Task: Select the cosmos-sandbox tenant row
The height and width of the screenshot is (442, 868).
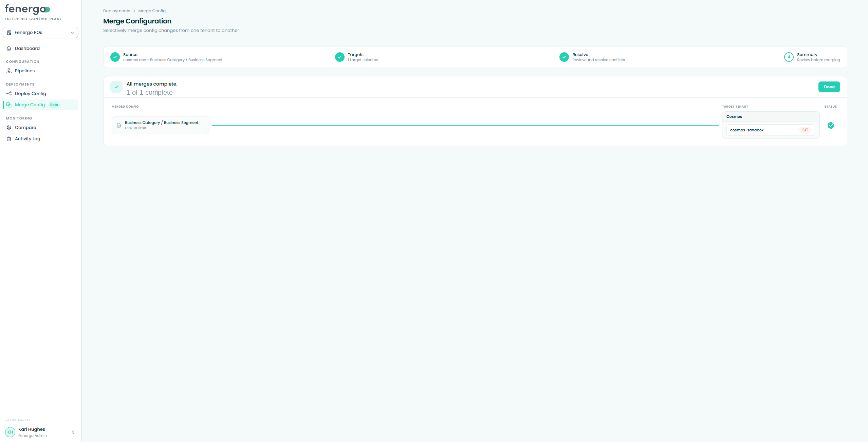Action: pyautogui.click(x=771, y=130)
